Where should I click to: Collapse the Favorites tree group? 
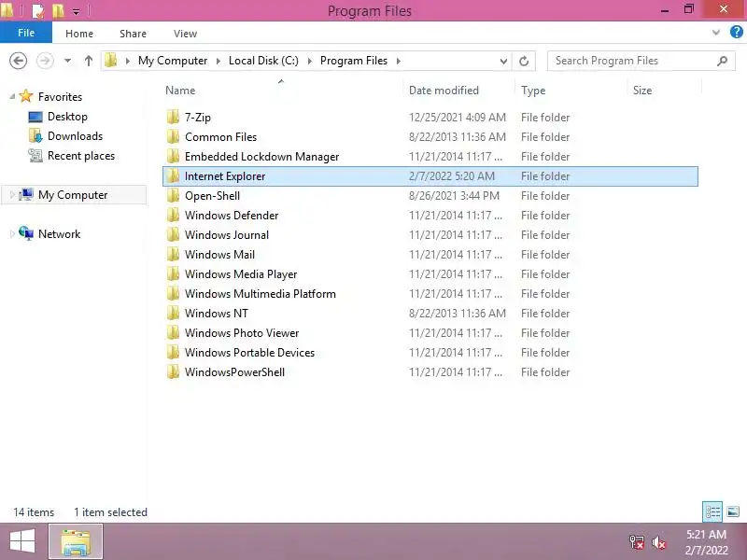coord(12,97)
